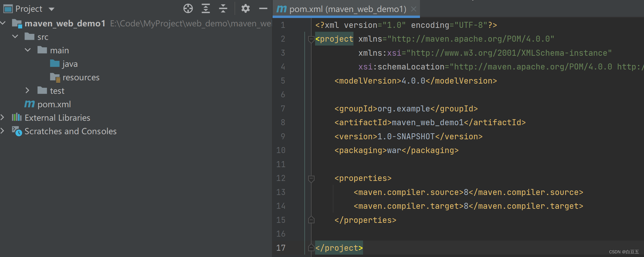The width and height of the screenshot is (644, 257).
Task: Click the xml version declaration line
Action: [x=406, y=25]
